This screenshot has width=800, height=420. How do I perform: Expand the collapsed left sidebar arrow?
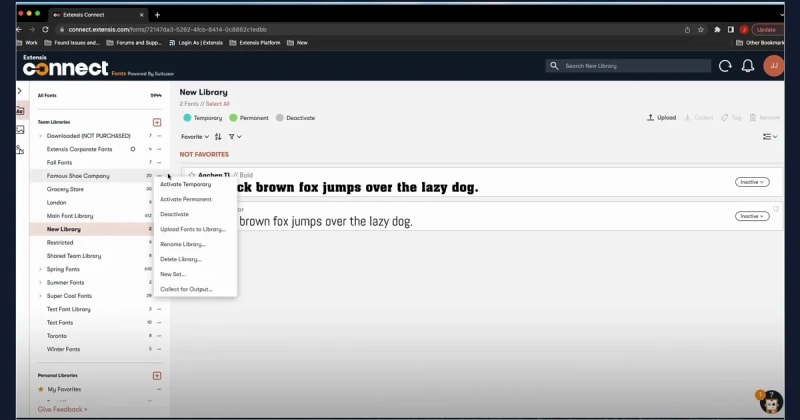(19, 91)
